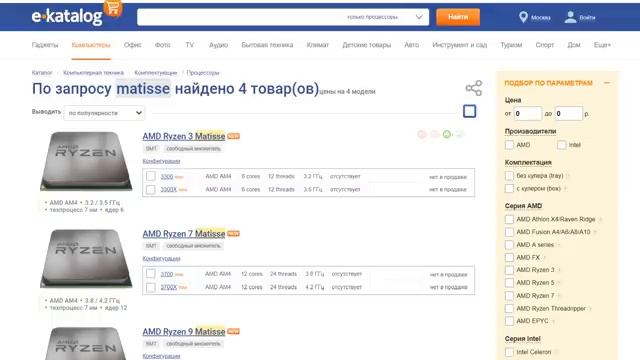
Task: Tick the 'с кулером (box)' checkbox
Action: (x=509, y=189)
